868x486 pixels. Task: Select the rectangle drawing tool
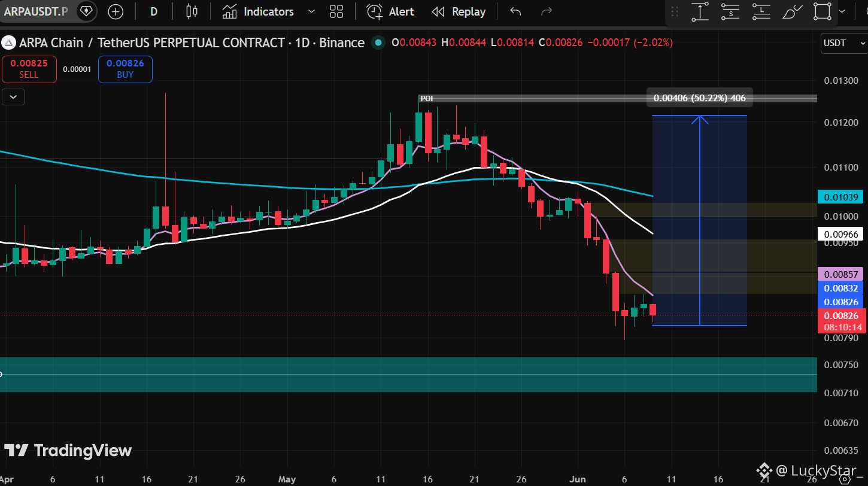click(x=823, y=12)
